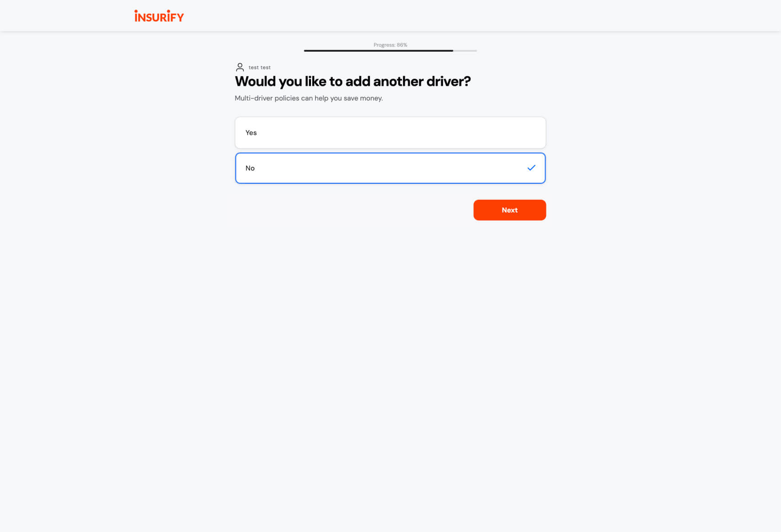Viewport: 781px width, 532px height.
Task: Click the user profile silhouette icon
Action: [240, 67]
